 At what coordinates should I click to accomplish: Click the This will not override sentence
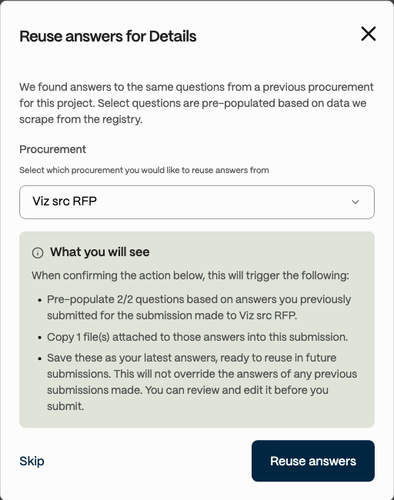(x=202, y=382)
